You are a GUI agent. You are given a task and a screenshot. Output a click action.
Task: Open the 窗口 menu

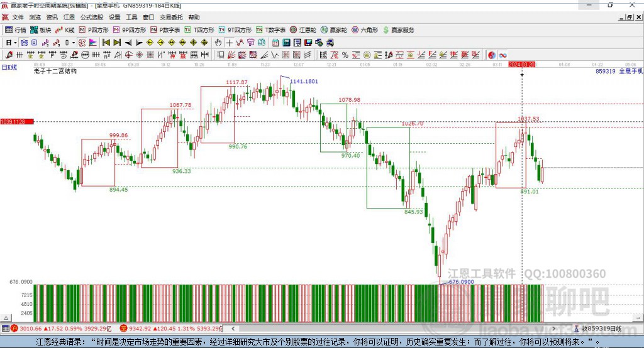point(148,17)
